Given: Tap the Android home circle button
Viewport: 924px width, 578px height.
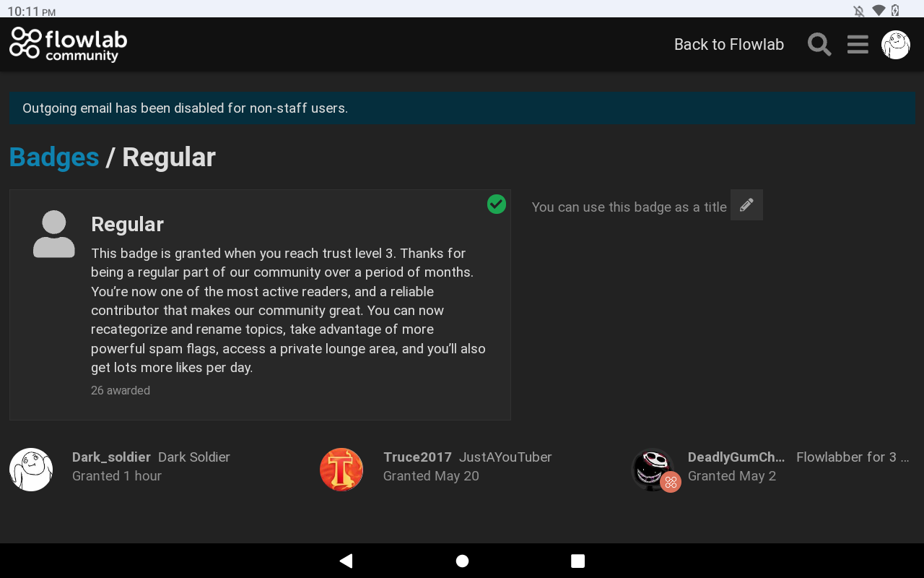Looking at the screenshot, I should click(462, 561).
